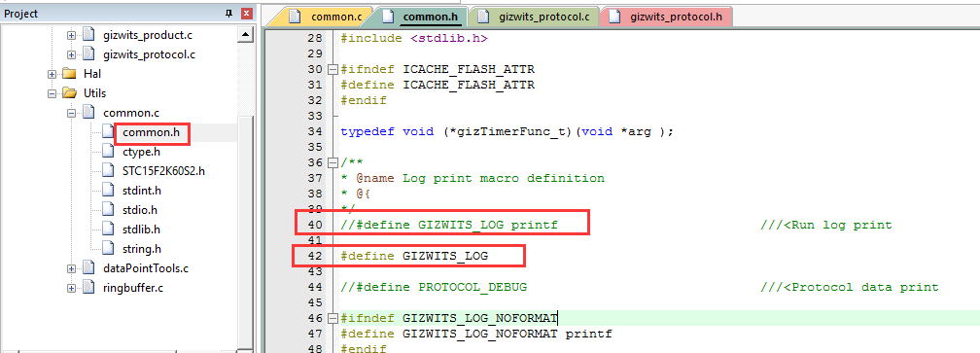The width and height of the screenshot is (980, 353).
Task: Click the file icon beside stdint.h
Action: [109, 191]
